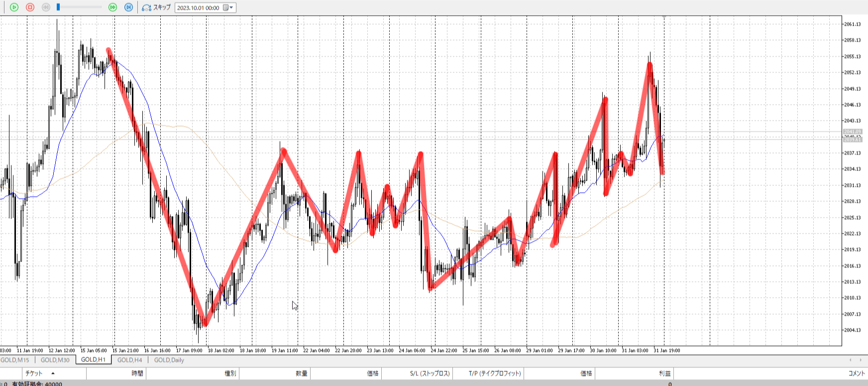Open the GOLD,Daily chart tab

169,360
